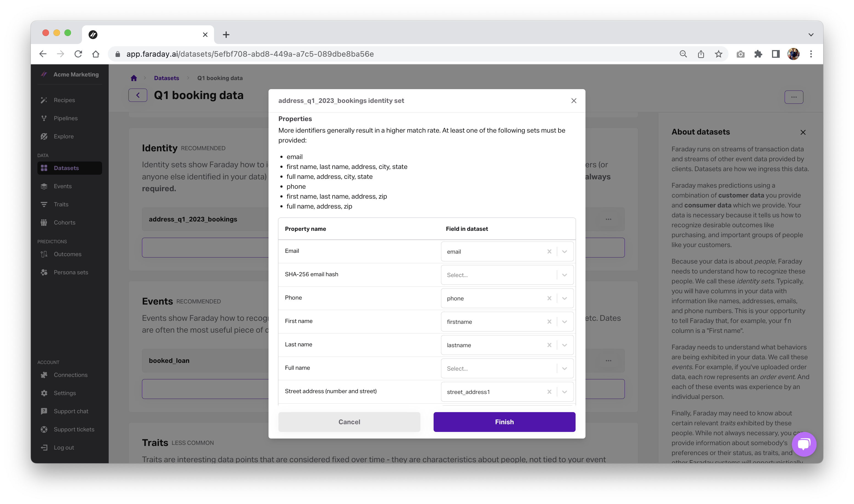This screenshot has height=504, width=854.
Task: Click the home breadcrumb icon
Action: click(x=134, y=78)
